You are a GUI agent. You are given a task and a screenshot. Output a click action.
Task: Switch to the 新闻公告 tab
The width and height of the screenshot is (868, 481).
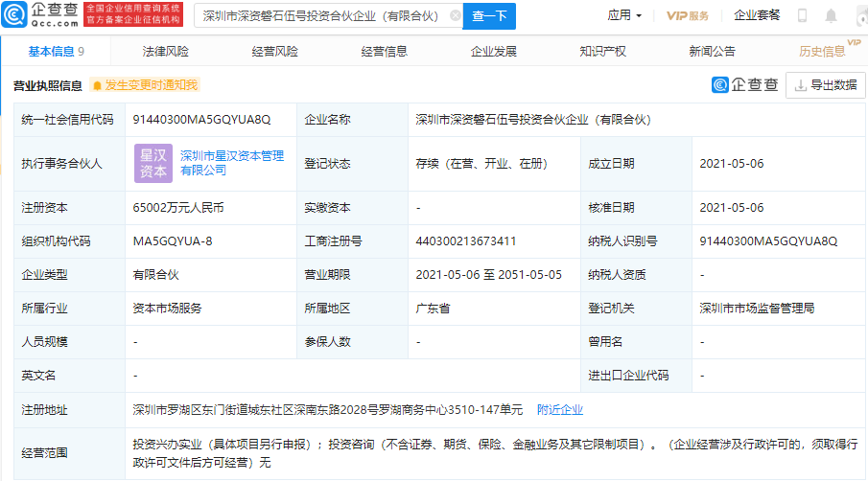712,52
